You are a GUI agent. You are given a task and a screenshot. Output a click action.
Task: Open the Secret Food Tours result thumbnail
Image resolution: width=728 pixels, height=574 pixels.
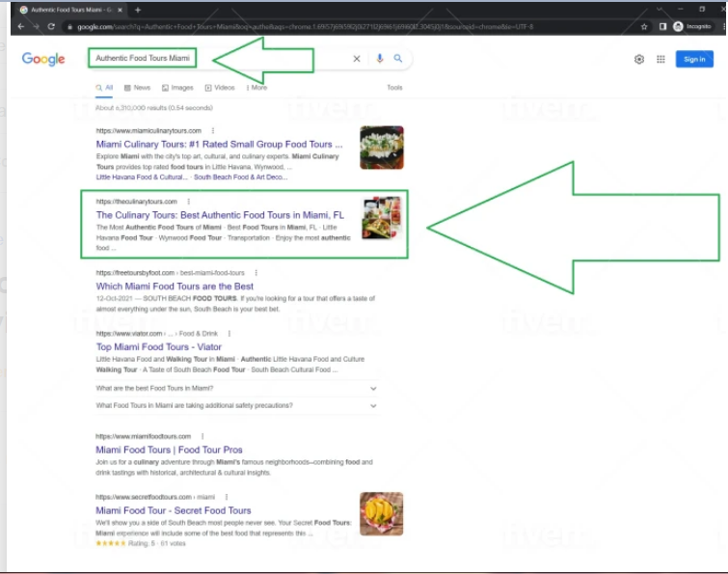(x=382, y=514)
